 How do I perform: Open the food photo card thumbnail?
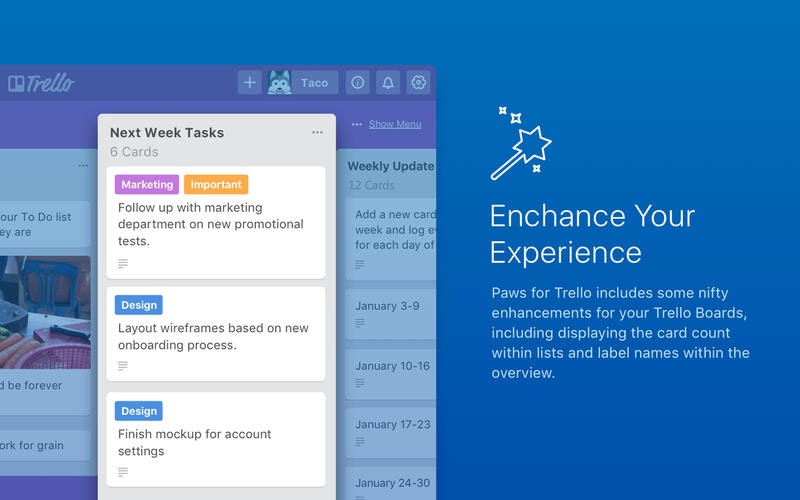[45, 312]
